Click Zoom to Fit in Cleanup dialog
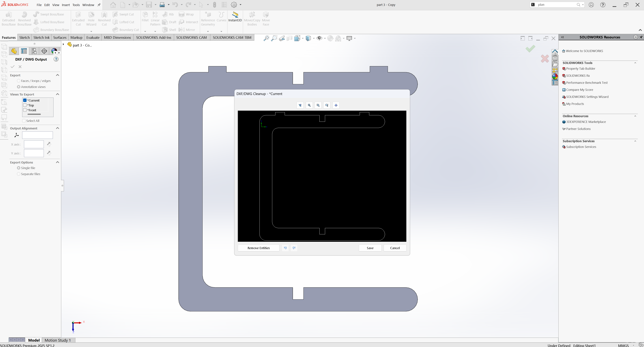The image size is (644, 347). click(x=309, y=105)
